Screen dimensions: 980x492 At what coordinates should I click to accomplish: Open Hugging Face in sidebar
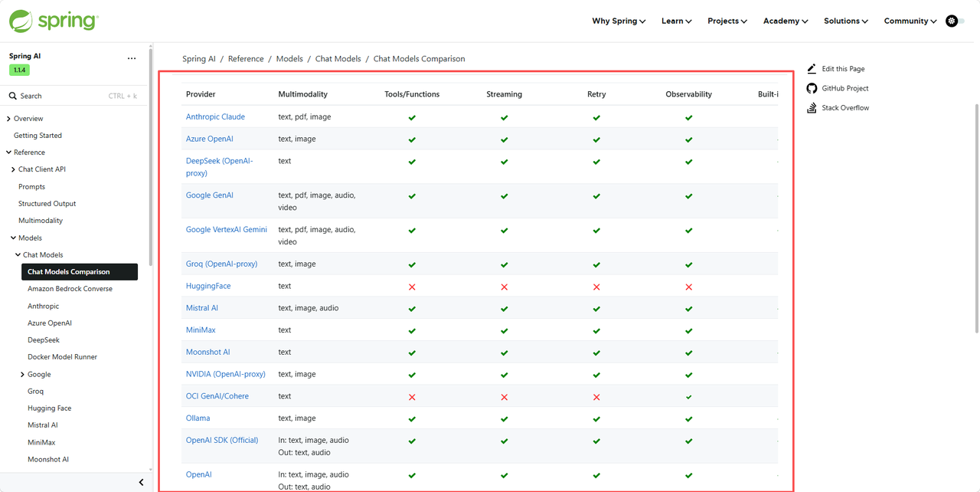click(x=49, y=408)
